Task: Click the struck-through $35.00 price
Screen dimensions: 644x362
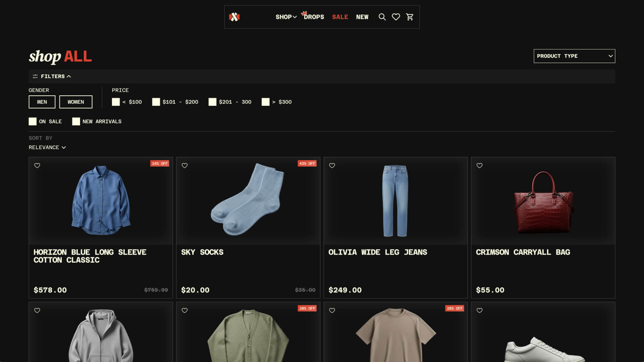Action: 305,290
